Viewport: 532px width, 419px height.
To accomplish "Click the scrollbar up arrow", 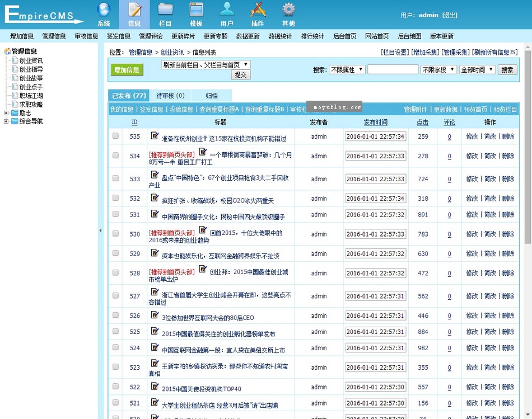I will 528,46.
